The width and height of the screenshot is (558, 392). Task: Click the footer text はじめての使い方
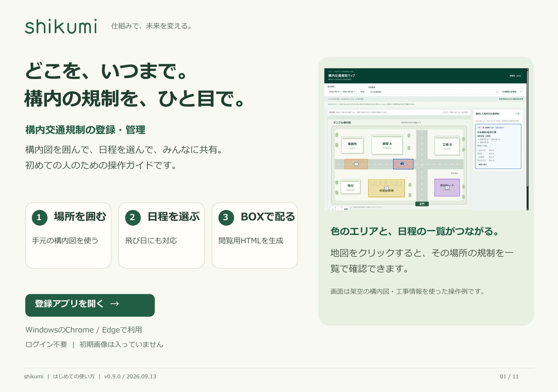point(73,377)
